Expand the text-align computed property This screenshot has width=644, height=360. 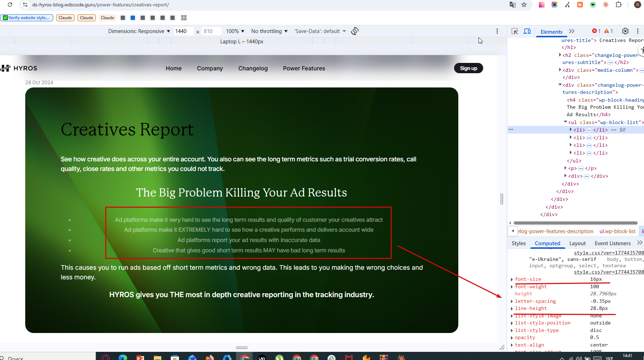[512, 345]
